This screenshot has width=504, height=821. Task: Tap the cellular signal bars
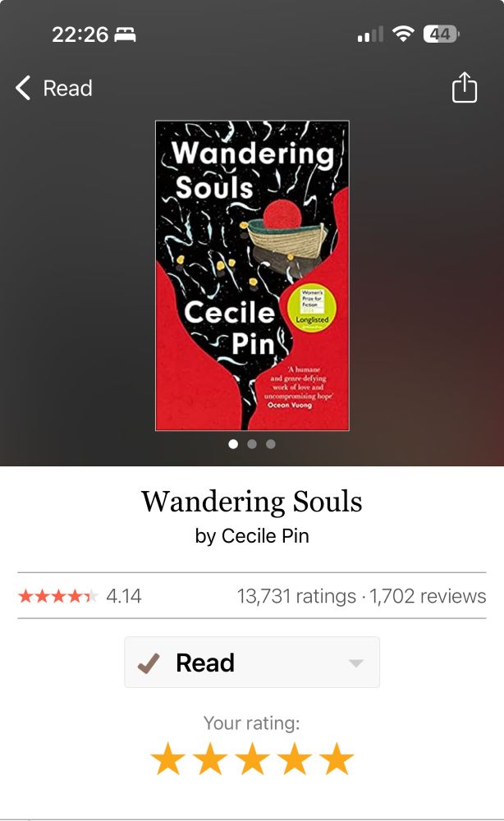pyautogui.click(x=370, y=34)
